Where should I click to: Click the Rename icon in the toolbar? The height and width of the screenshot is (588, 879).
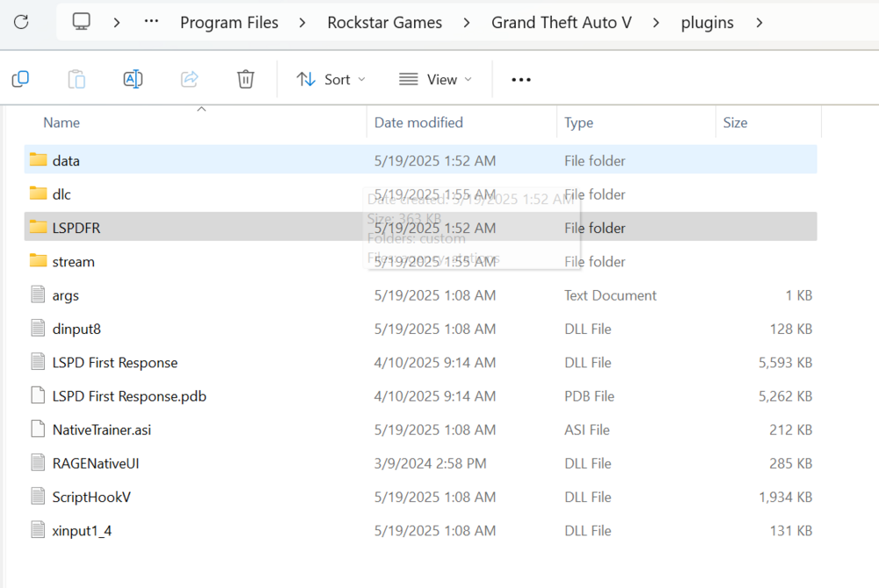(133, 78)
